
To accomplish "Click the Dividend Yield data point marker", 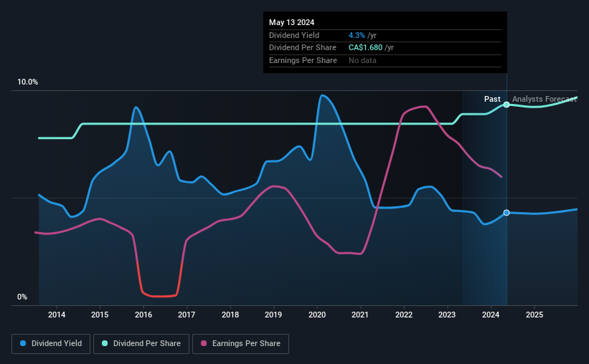I will click(x=506, y=213).
